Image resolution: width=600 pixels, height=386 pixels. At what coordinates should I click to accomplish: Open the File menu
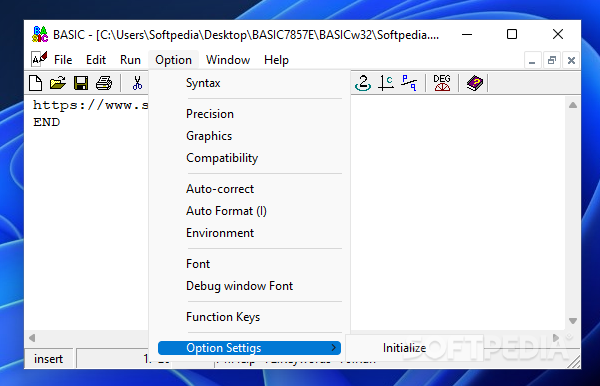pyautogui.click(x=63, y=60)
